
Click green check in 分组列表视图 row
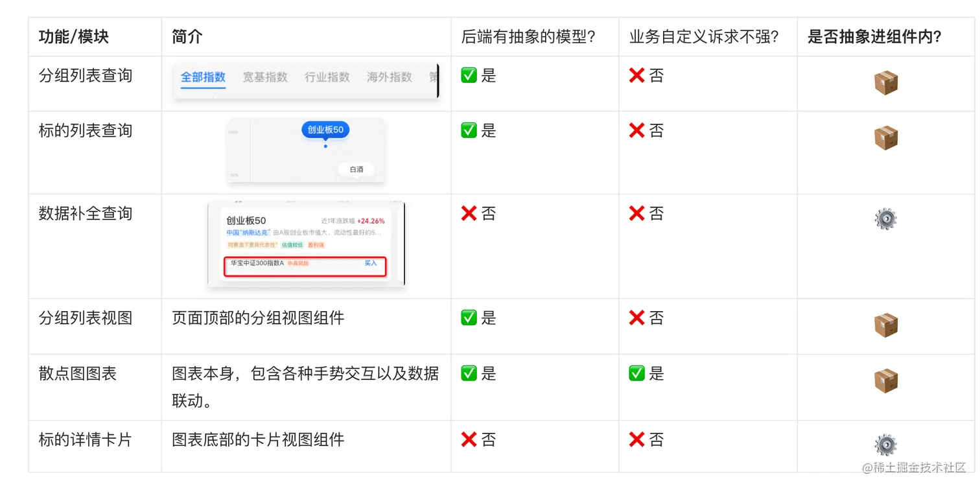[x=469, y=318]
